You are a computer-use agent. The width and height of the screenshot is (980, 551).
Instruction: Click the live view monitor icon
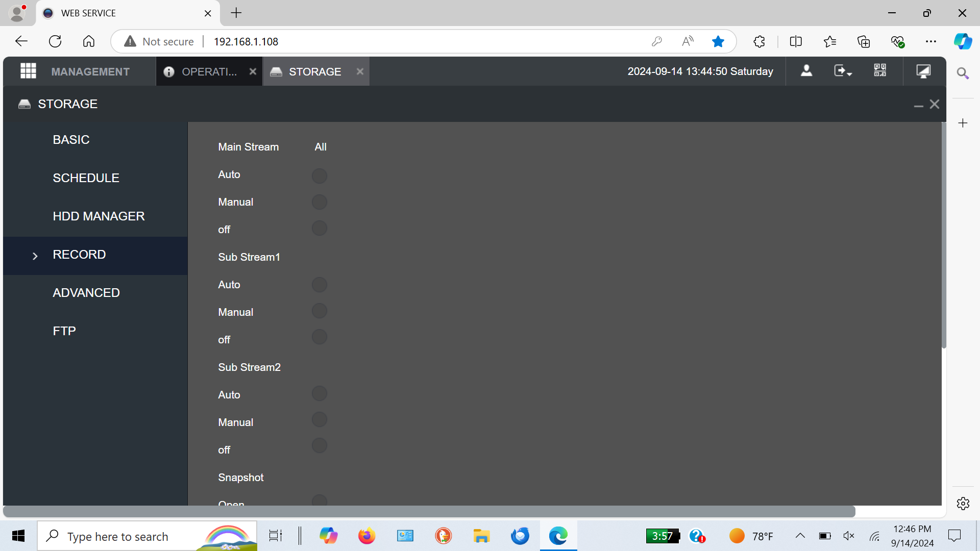[x=923, y=71]
